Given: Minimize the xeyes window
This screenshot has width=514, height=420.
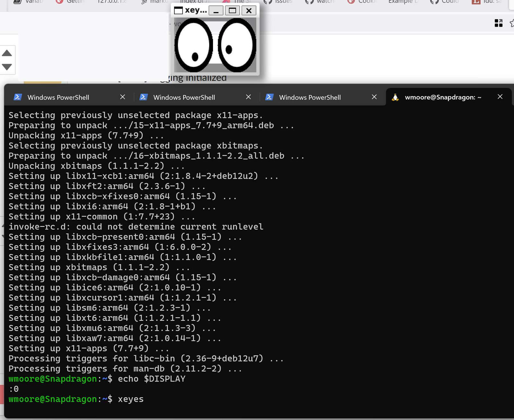Looking at the screenshot, I should pyautogui.click(x=216, y=11).
